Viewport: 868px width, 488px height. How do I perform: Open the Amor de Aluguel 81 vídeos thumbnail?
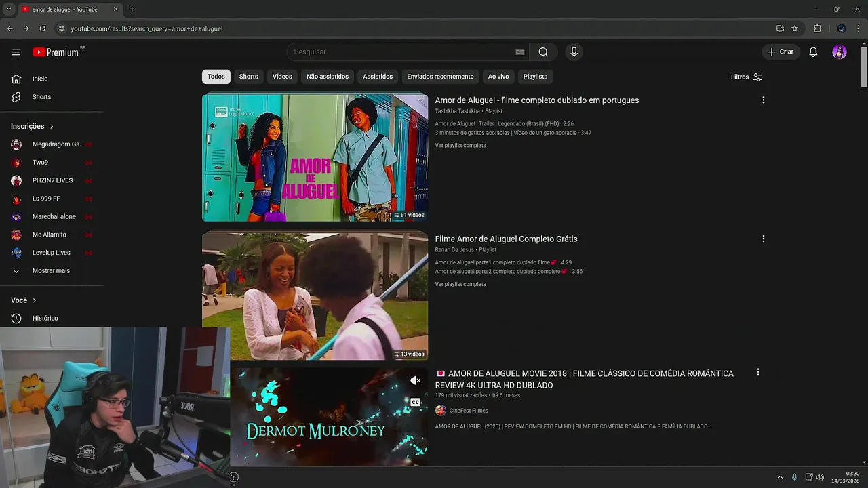315,157
